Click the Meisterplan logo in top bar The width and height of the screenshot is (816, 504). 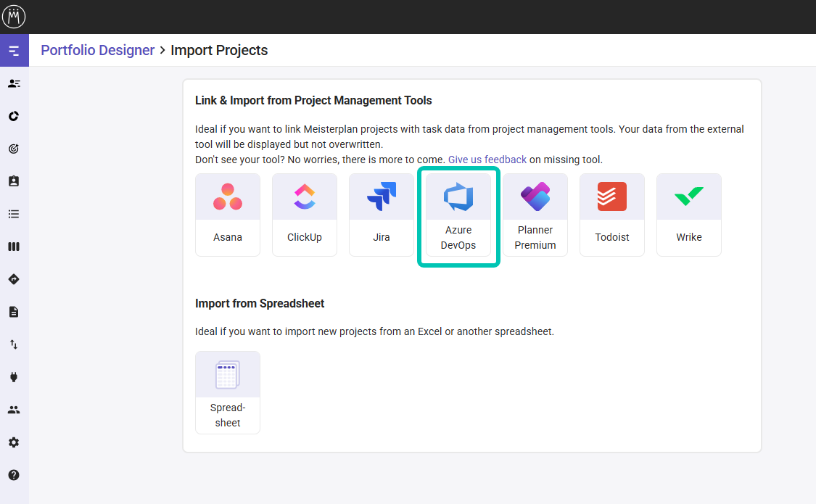click(x=14, y=17)
